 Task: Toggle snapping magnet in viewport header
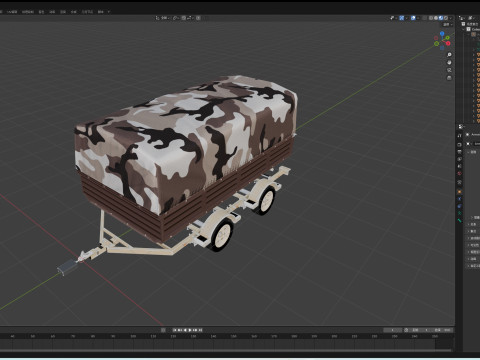pyautogui.click(x=184, y=18)
